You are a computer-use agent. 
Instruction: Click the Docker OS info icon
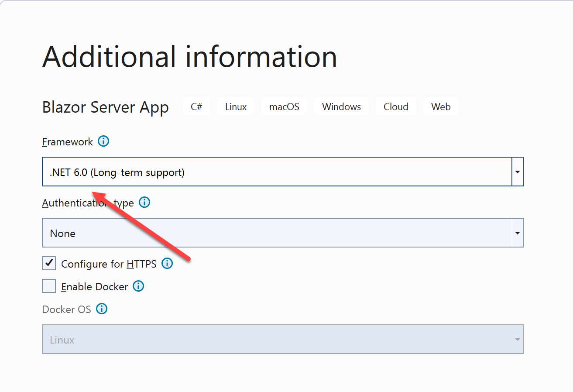[x=102, y=309]
